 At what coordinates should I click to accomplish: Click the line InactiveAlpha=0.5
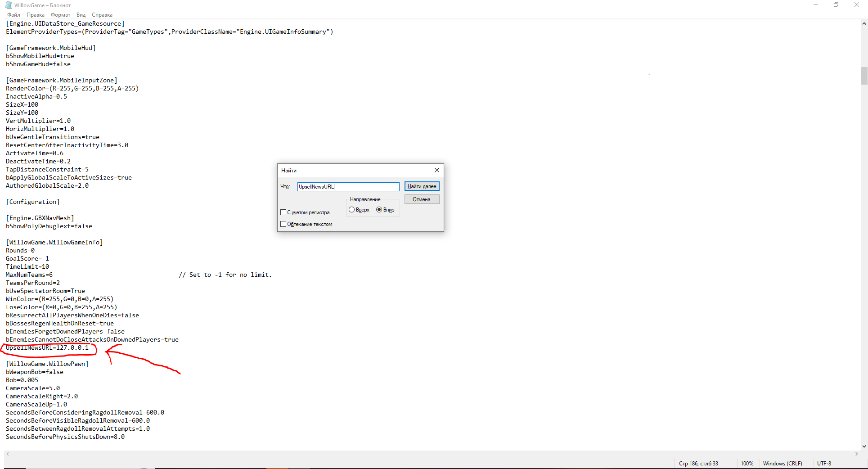36,97
